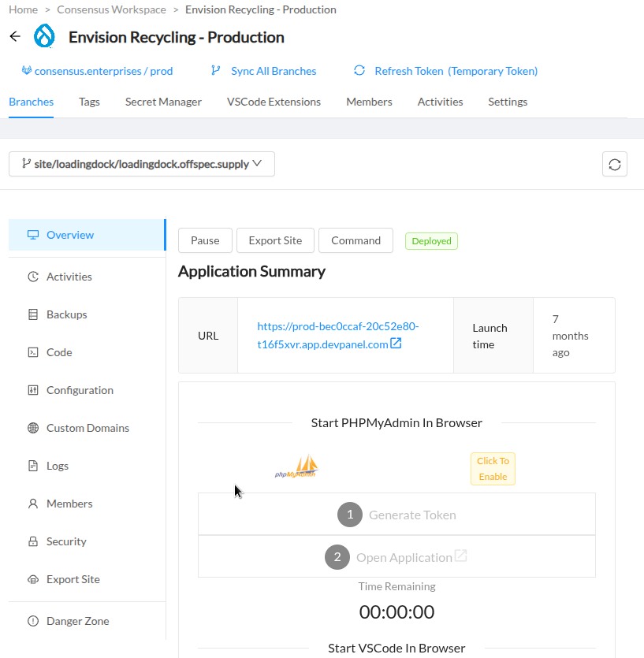Click the 'Application Summary' heading

(251, 272)
